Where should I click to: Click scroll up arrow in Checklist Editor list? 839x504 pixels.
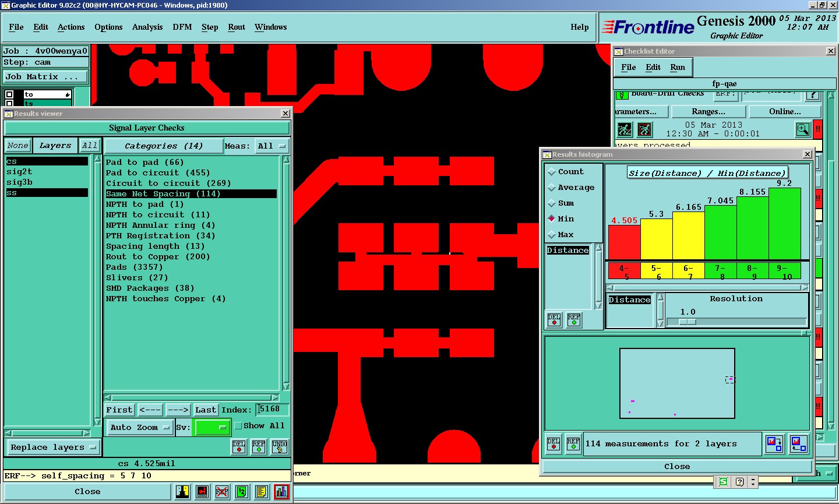point(831,95)
